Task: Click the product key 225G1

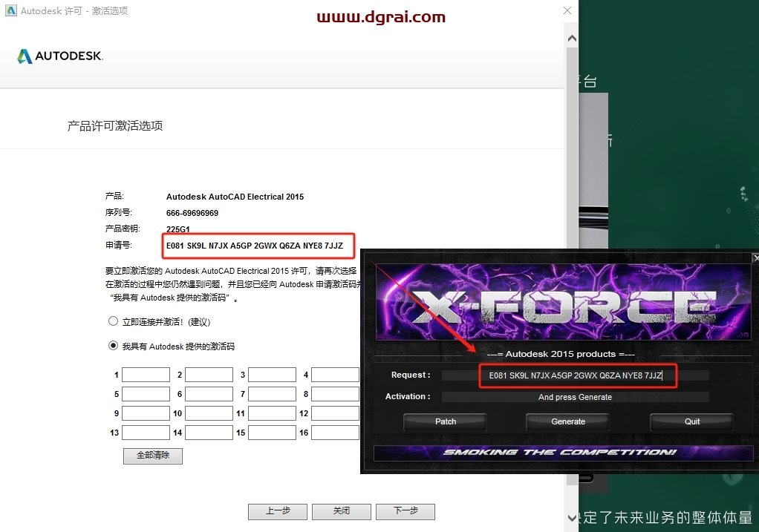Action: 178,229
